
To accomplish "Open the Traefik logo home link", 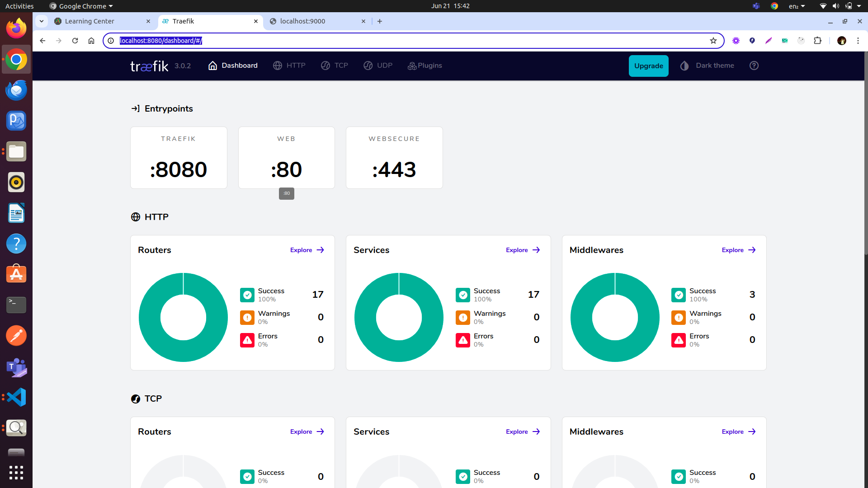I will coord(149,66).
